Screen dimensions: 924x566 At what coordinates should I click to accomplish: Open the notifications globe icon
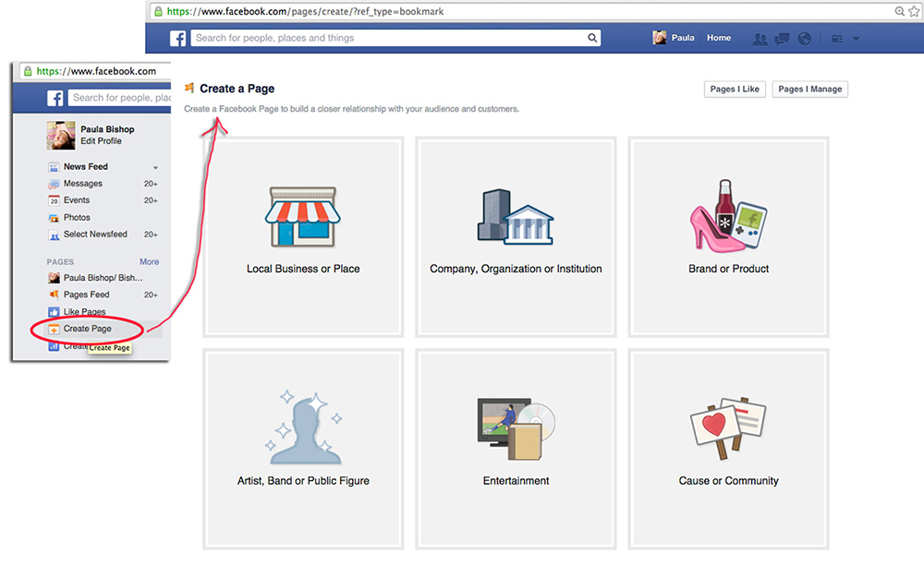(x=805, y=39)
